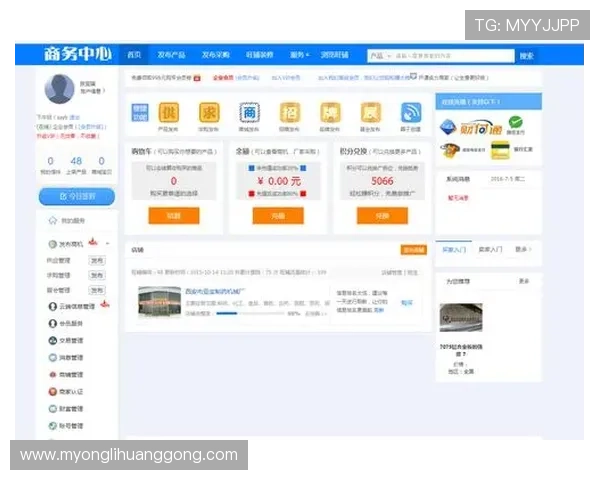Click the 求 purchase request icon

(x=209, y=113)
